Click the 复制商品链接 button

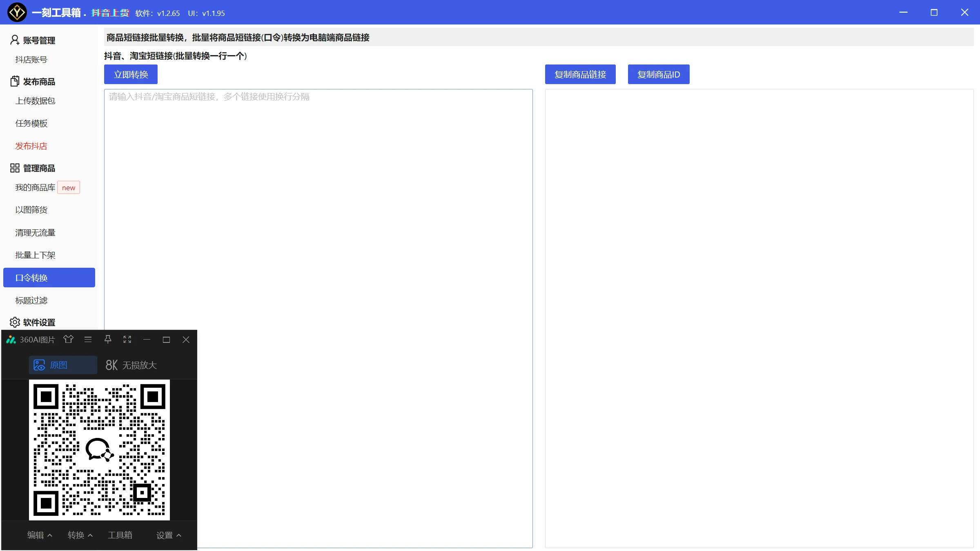click(x=580, y=74)
